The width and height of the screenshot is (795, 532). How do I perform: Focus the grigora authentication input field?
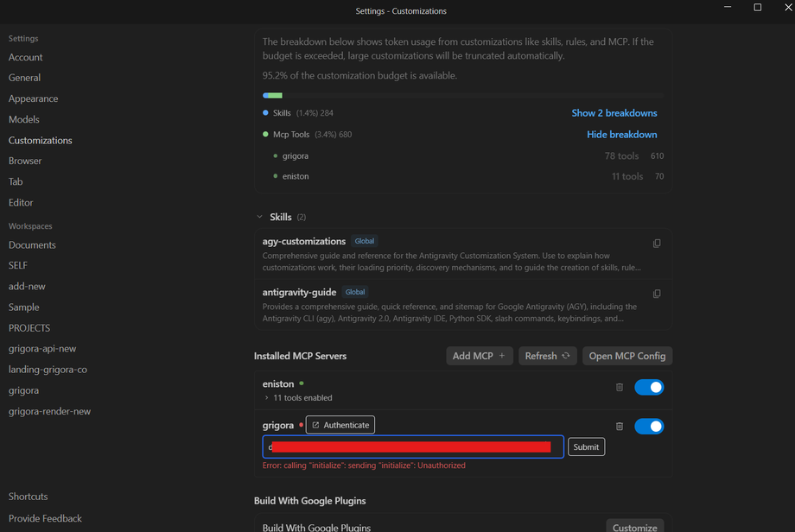point(413,446)
